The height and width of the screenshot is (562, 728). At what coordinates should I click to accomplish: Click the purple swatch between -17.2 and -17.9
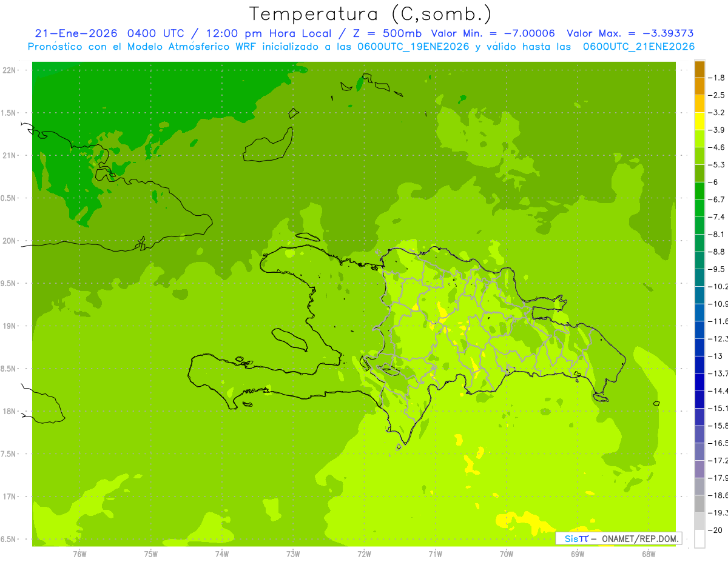click(x=699, y=469)
